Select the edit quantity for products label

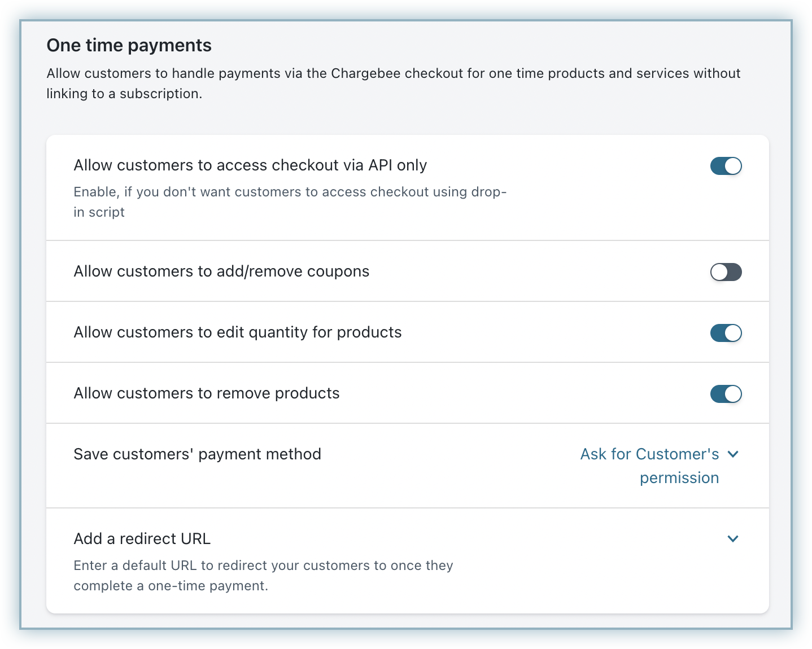(237, 332)
